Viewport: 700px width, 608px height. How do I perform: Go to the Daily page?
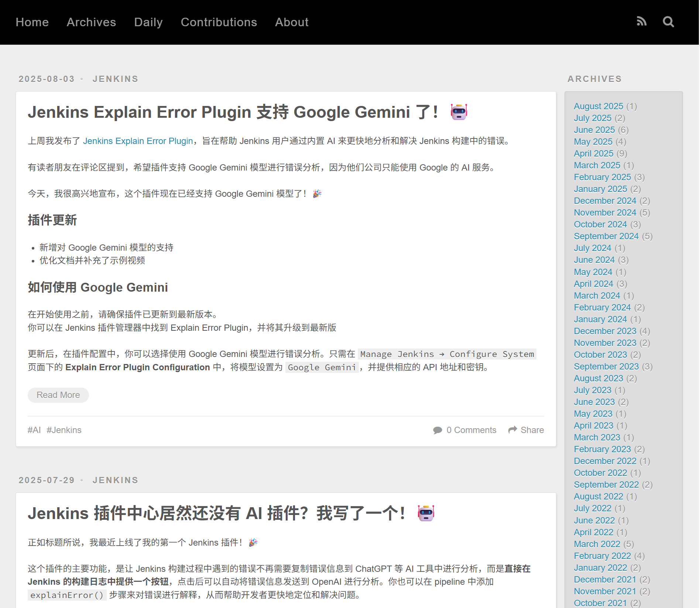(x=148, y=22)
